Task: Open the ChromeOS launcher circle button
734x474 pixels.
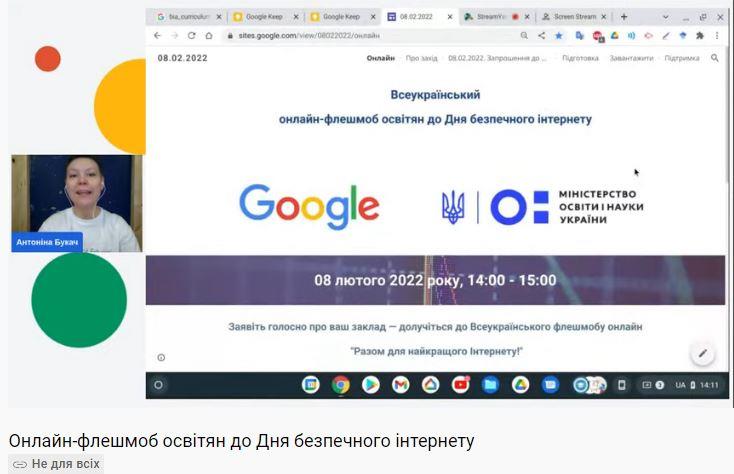Action: pyautogui.click(x=158, y=385)
